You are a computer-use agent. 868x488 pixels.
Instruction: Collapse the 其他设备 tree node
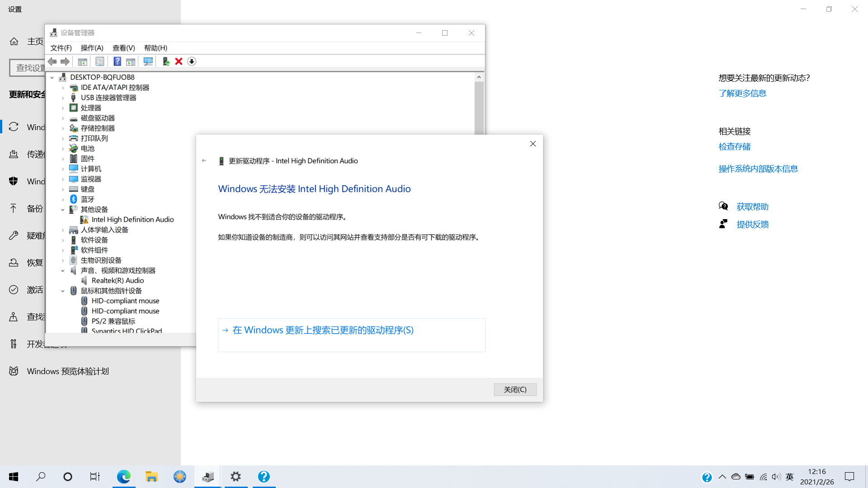(x=63, y=209)
